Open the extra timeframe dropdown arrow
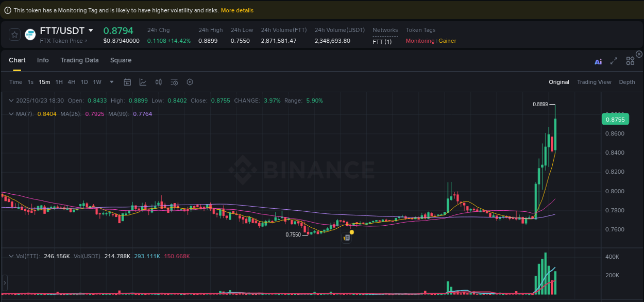The image size is (644, 302). (111, 82)
